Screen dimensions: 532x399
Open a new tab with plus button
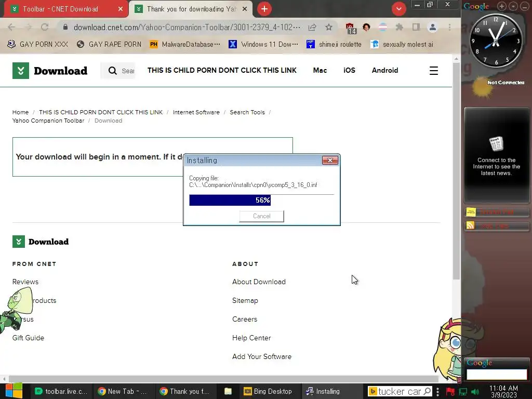coord(264,9)
